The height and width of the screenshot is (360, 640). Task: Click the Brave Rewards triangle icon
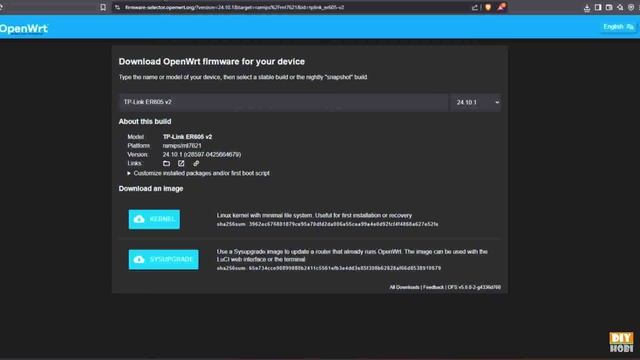(501, 7)
